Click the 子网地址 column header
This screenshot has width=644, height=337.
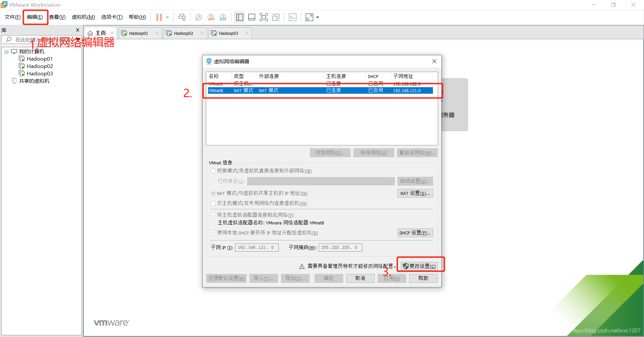[412, 76]
